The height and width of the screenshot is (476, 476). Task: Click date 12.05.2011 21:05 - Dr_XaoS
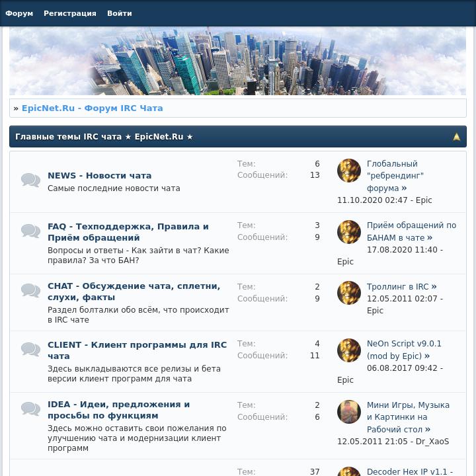tap(393, 442)
